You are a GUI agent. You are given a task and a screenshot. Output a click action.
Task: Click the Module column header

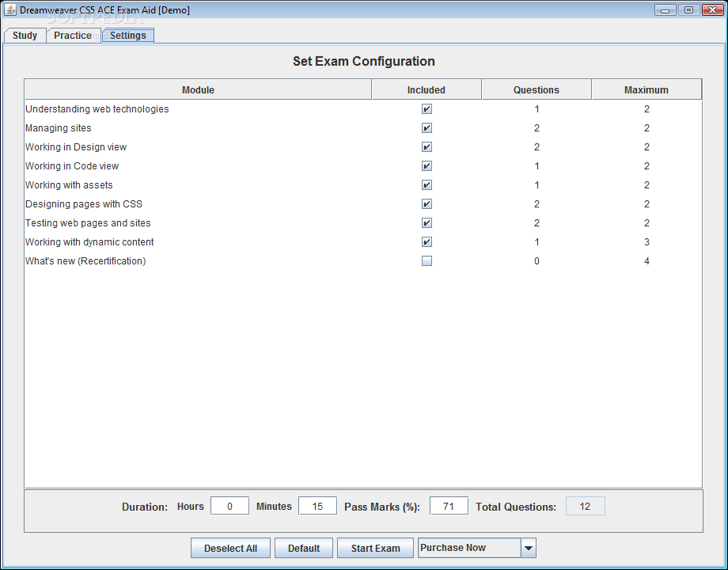click(199, 89)
